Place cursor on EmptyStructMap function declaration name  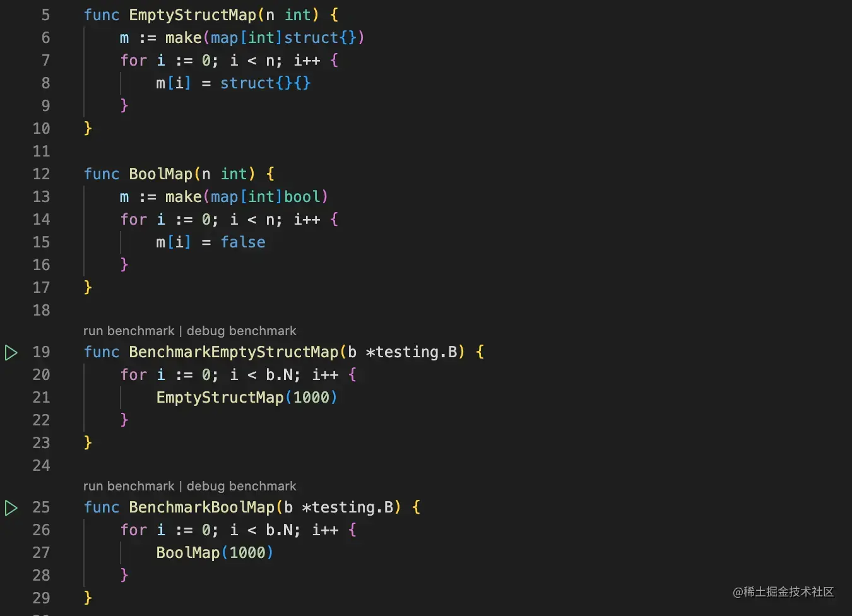click(192, 15)
